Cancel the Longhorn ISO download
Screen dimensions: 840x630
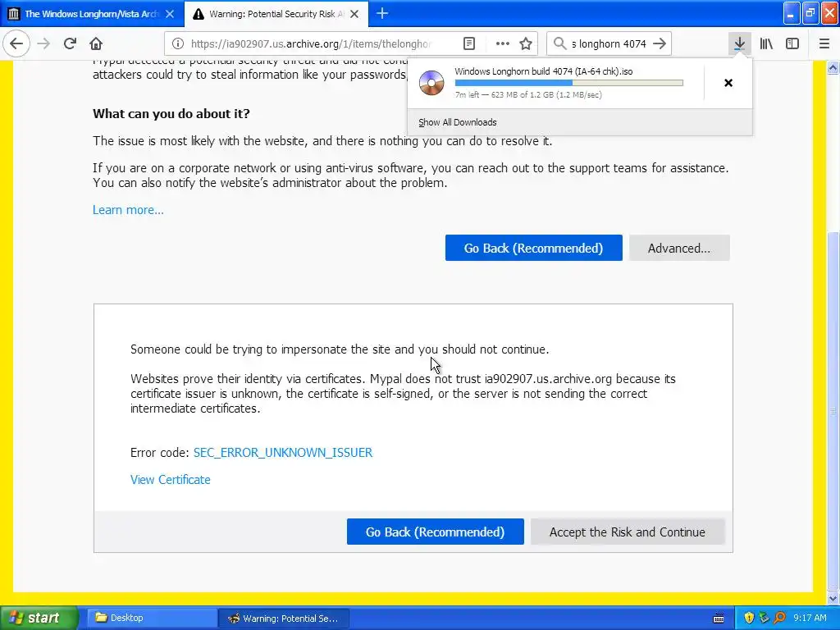728,83
